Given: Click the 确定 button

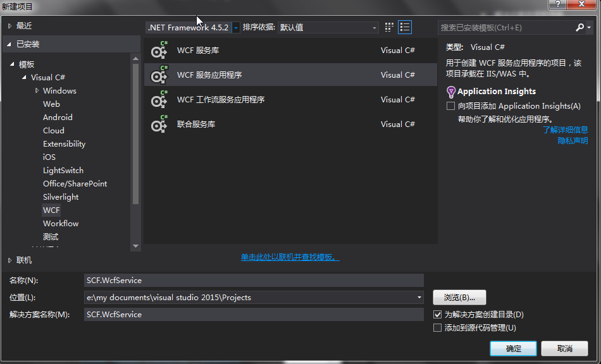Looking at the screenshot, I should (513, 348).
